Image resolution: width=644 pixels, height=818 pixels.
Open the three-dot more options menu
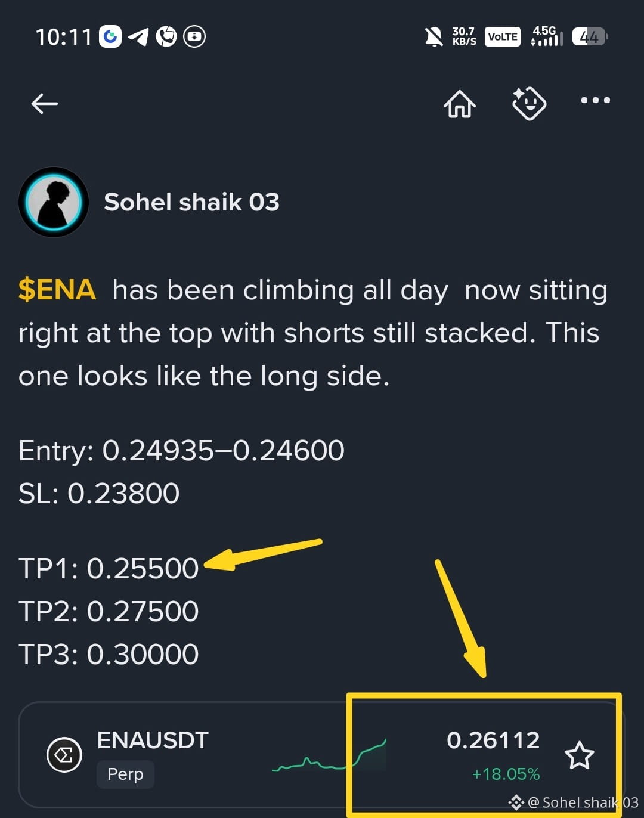click(x=596, y=100)
